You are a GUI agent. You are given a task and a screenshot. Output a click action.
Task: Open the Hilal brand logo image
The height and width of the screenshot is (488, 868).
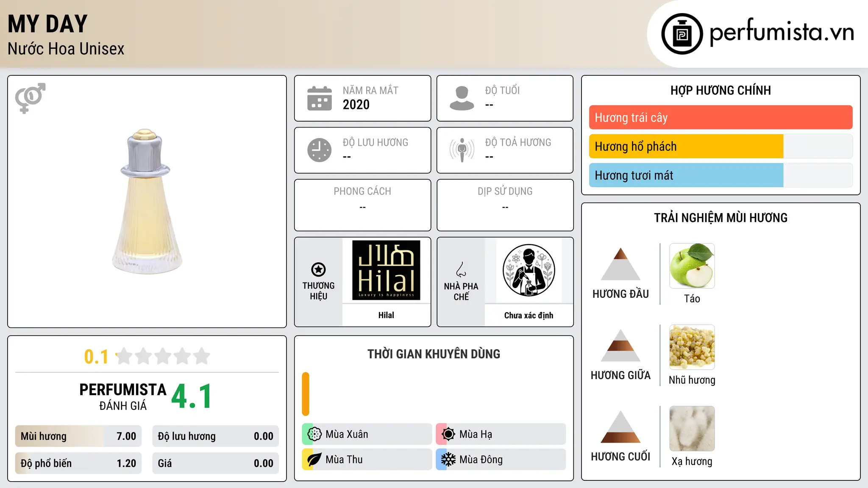coord(386,270)
